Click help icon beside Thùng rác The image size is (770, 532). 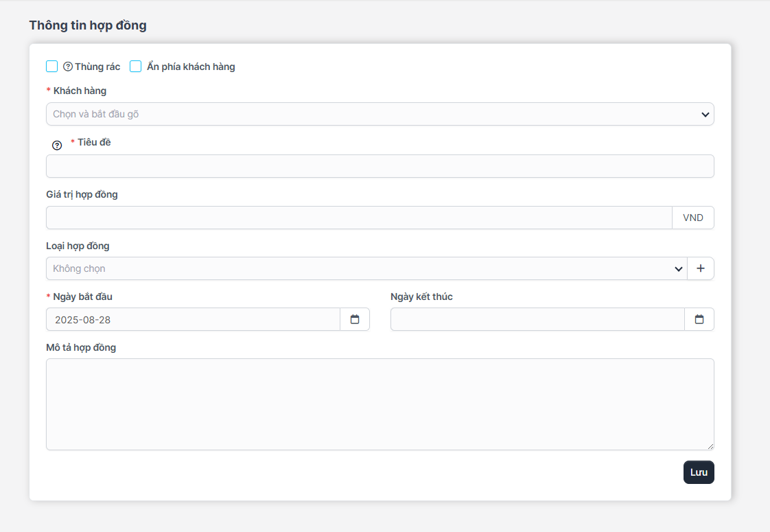tap(68, 67)
